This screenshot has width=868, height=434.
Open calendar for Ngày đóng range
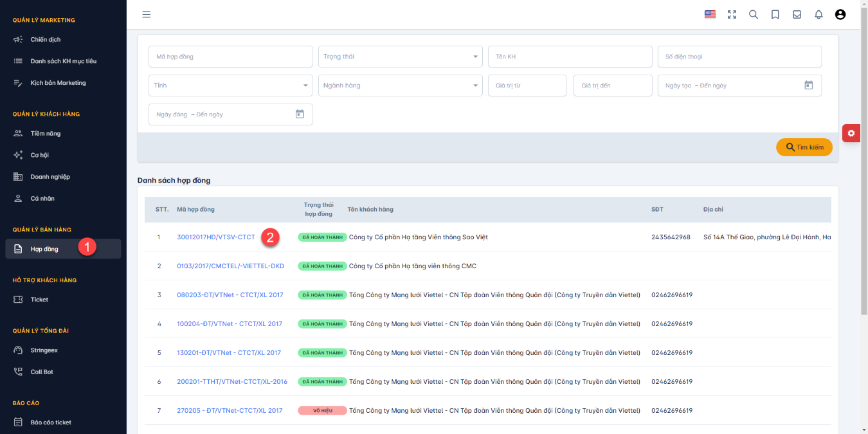tap(300, 114)
